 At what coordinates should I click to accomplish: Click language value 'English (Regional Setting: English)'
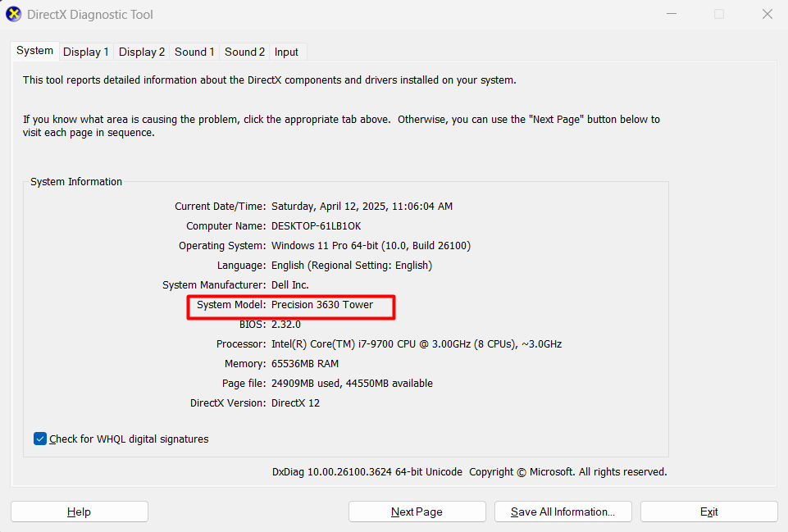pyautogui.click(x=352, y=266)
